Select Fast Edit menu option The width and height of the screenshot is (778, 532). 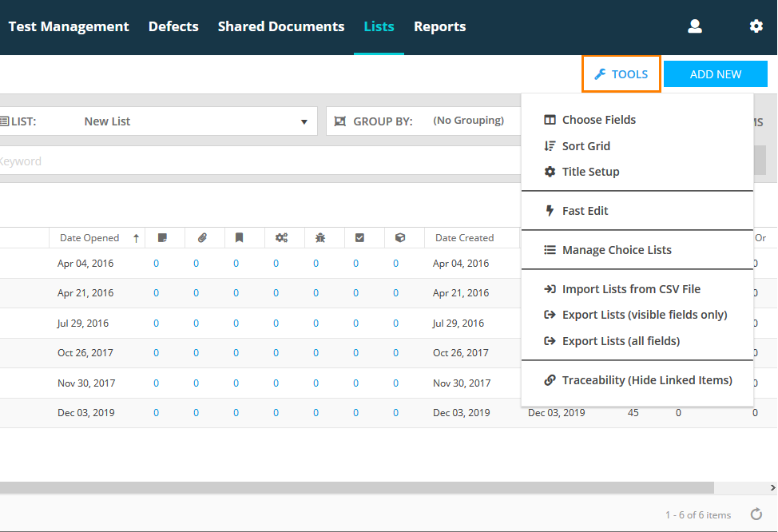(585, 211)
